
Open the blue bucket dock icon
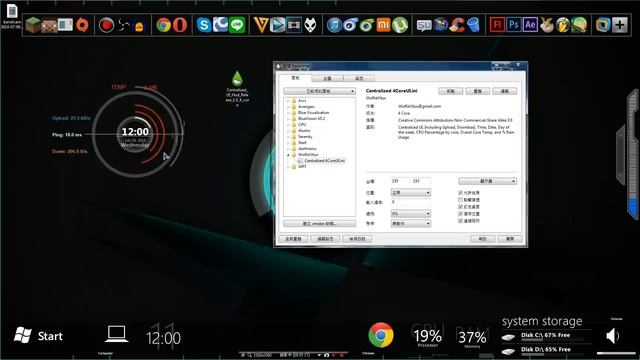click(473, 25)
